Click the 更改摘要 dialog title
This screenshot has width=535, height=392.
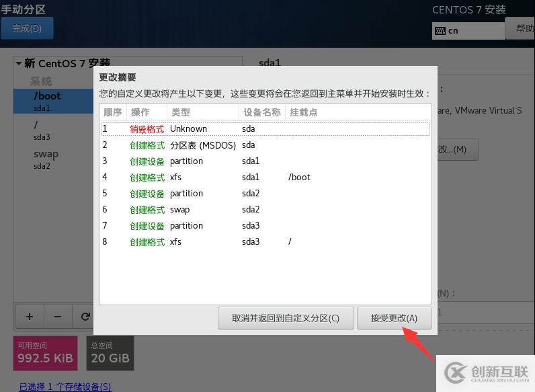tap(118, 77)
